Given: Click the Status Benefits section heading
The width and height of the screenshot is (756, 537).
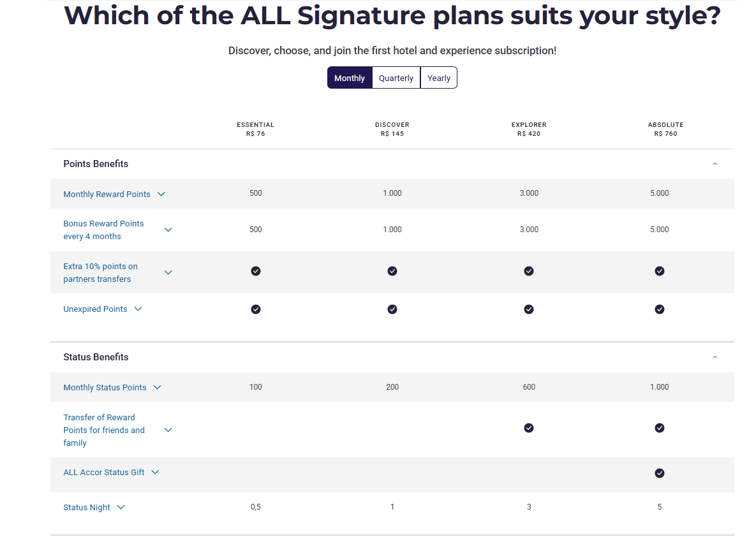Looking at the screenshot, I should click(96, 357).
